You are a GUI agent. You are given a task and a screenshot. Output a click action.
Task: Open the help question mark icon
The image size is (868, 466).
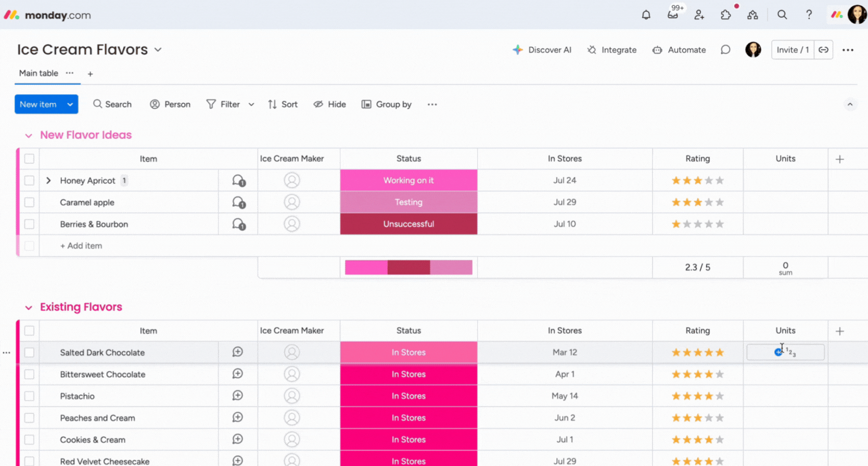pos(809,15)
